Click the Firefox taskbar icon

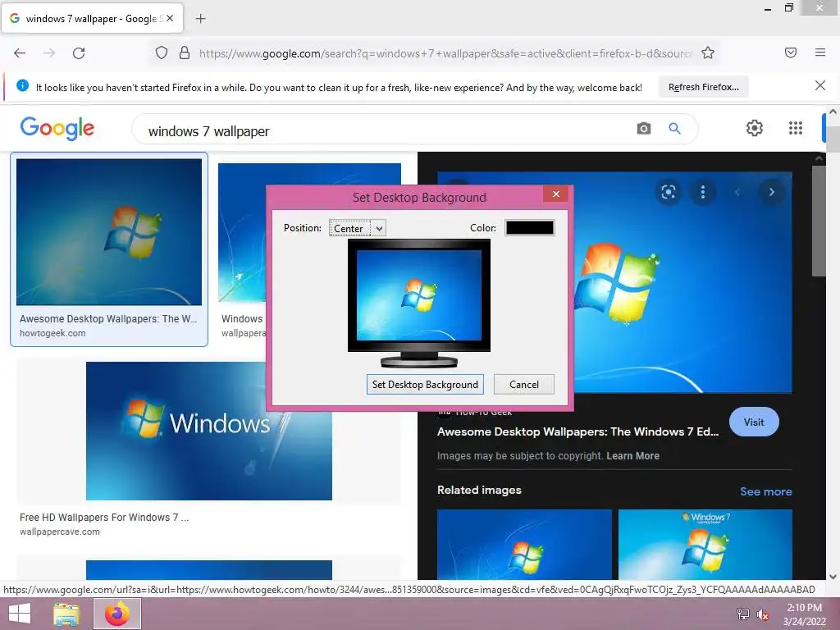[117, 614]
